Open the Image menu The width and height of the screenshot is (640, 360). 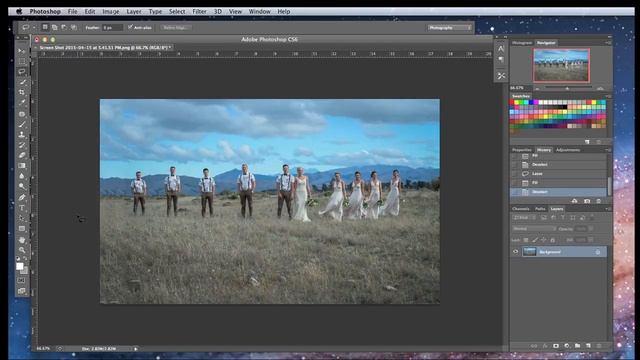111,11
